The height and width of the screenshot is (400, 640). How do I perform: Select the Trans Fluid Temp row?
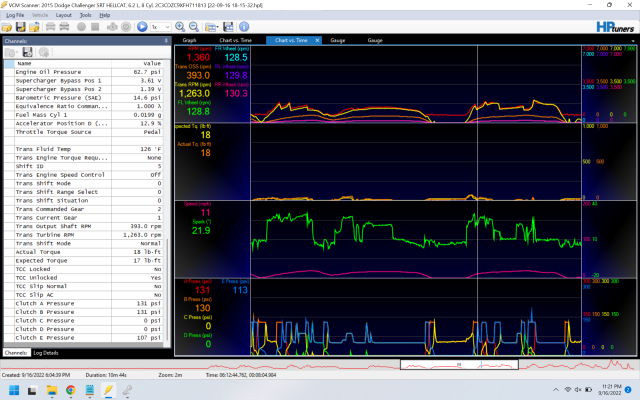(83, 149)
